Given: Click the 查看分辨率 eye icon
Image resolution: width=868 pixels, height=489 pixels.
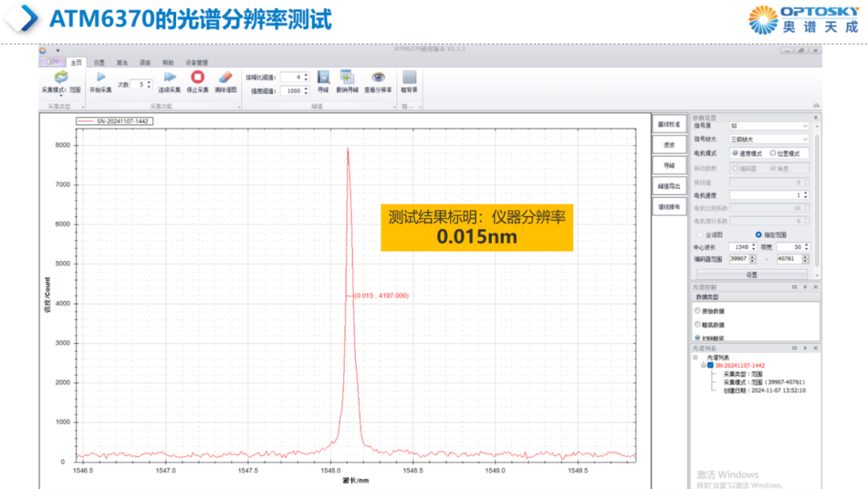Looking at the screenshot, I should coord(378,77).
